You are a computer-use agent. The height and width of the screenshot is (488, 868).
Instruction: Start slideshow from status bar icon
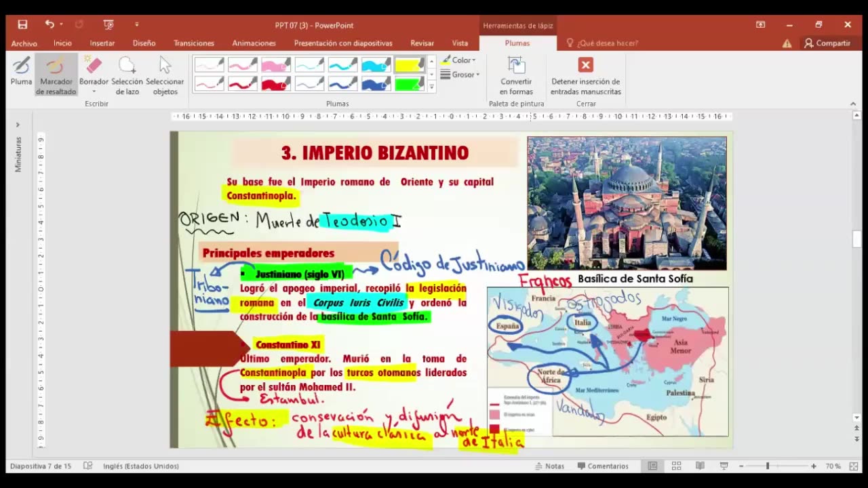724,466
